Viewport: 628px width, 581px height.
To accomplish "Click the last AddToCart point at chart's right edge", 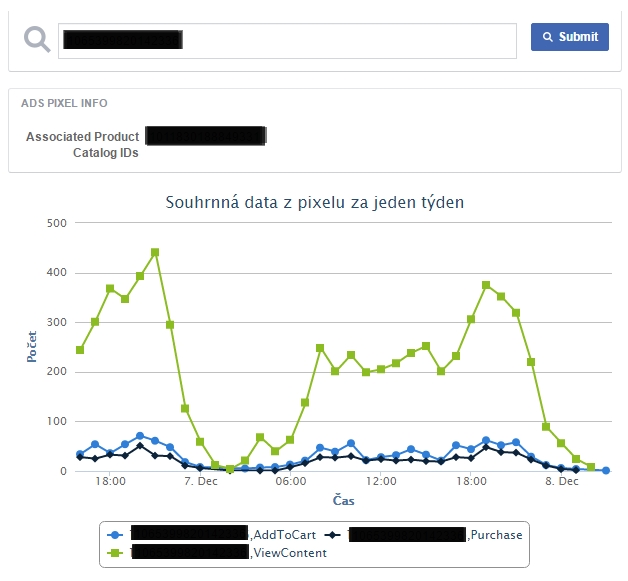I will point(606,470).
